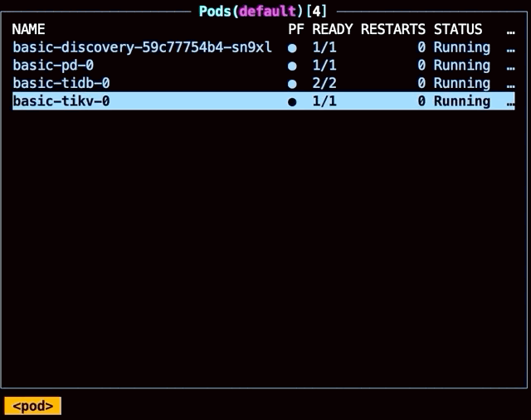The image size is (531, 420).
Task: Click the ellipsis in the header row
Action: [x=511, y=33]
